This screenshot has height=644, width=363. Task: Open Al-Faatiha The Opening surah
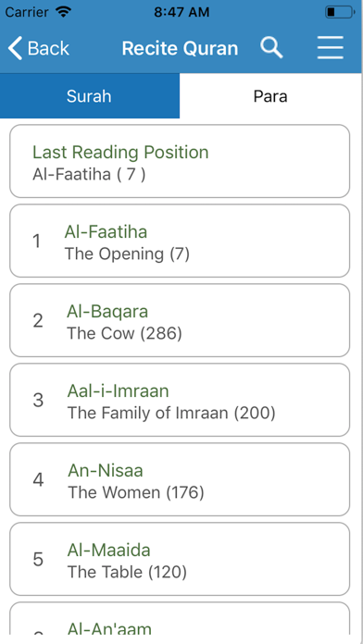point(180,241)
